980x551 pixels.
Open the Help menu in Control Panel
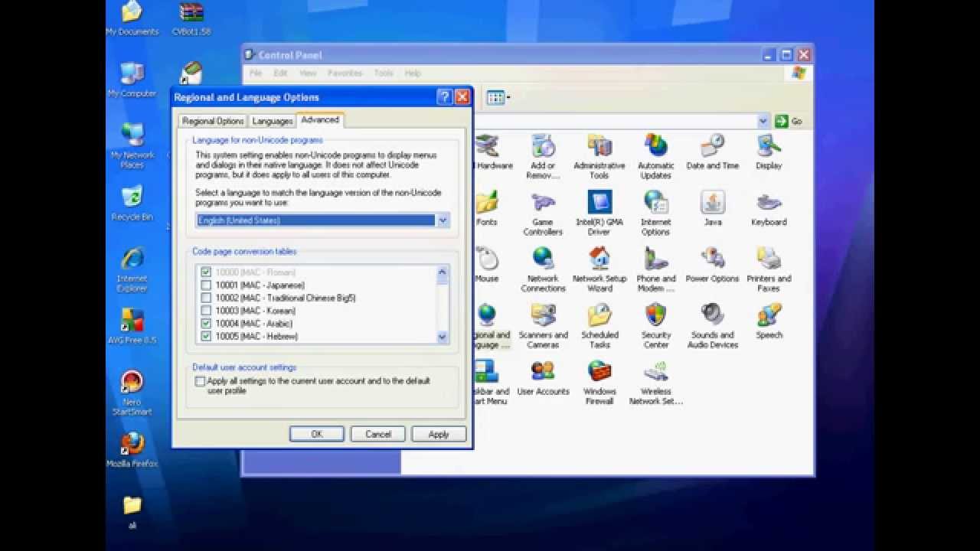pos(413,73)
